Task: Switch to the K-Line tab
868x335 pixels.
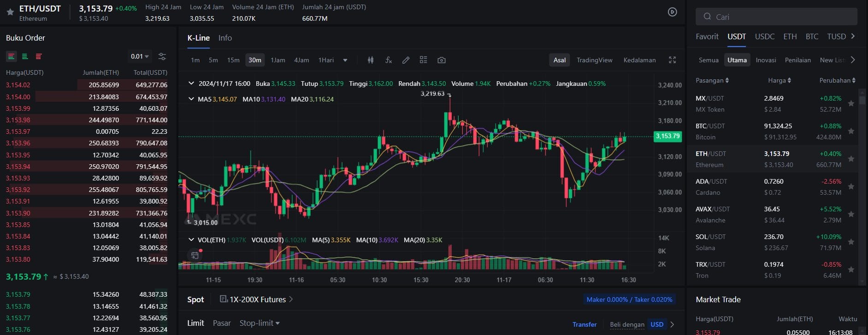Action: [198, 38]
